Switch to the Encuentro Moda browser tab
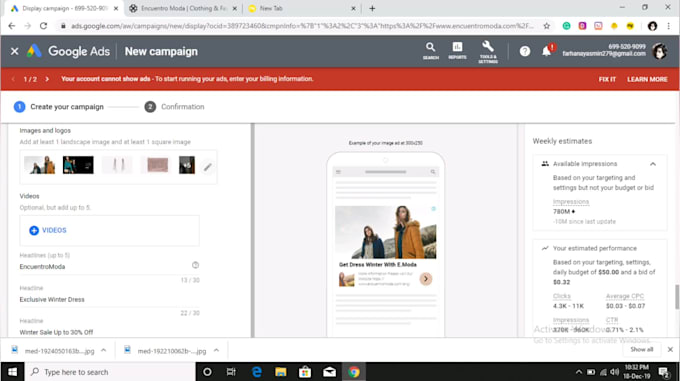Viewport: 680px width, 381px height. (183, 8)
